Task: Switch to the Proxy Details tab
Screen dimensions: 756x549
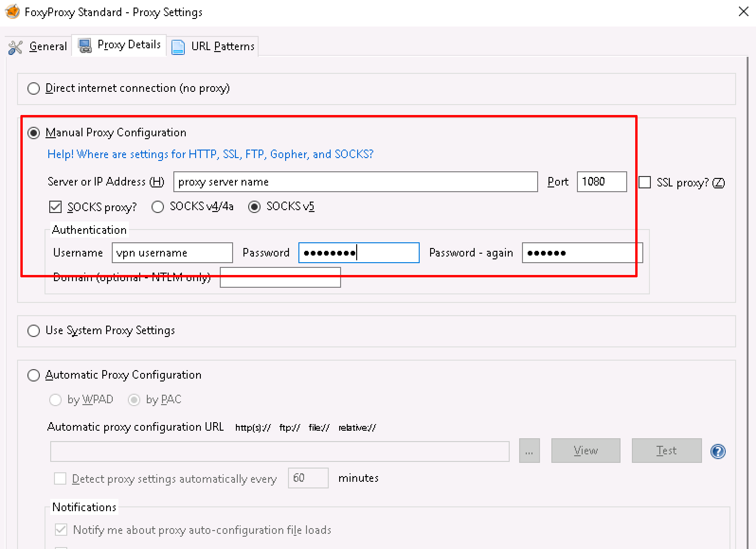Action: (119, 45)
